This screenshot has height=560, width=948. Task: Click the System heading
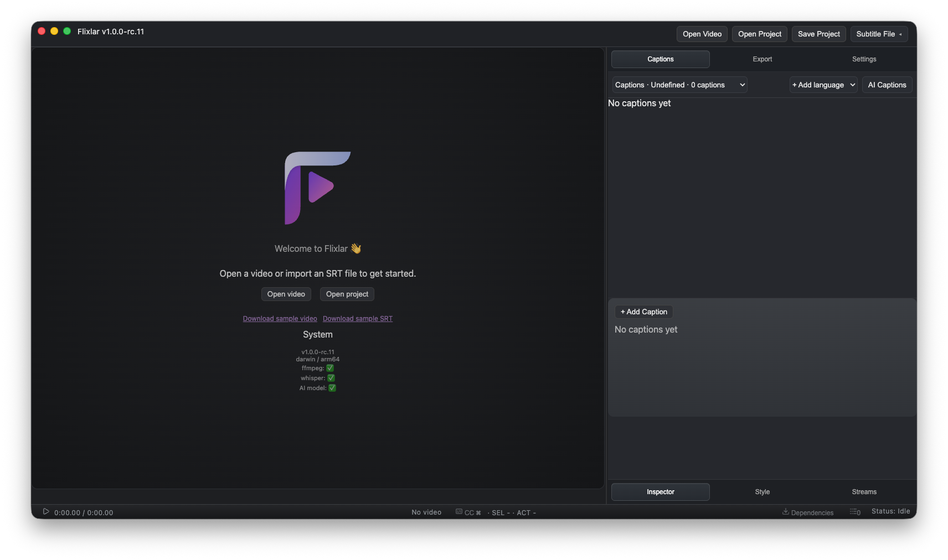pyautogui.click(x=318, y=334)
